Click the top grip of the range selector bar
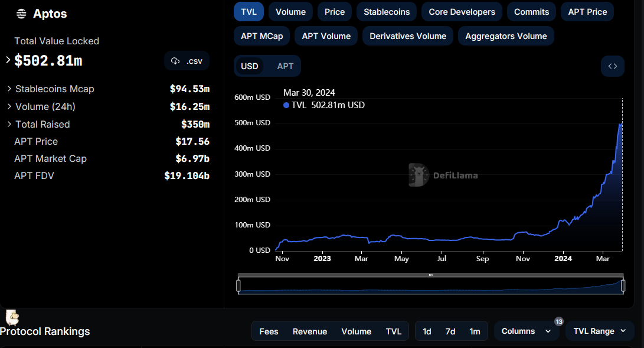This screenshot has width=644, height=348. coord(430,275)
